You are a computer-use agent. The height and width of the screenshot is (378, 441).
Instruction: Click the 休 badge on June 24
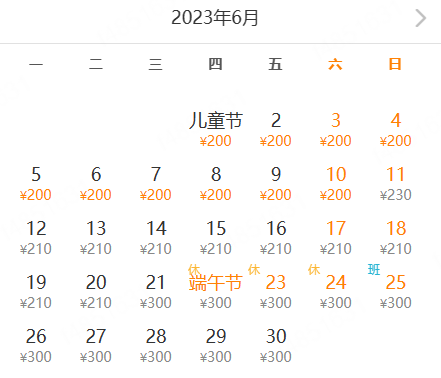click(314, 269)
